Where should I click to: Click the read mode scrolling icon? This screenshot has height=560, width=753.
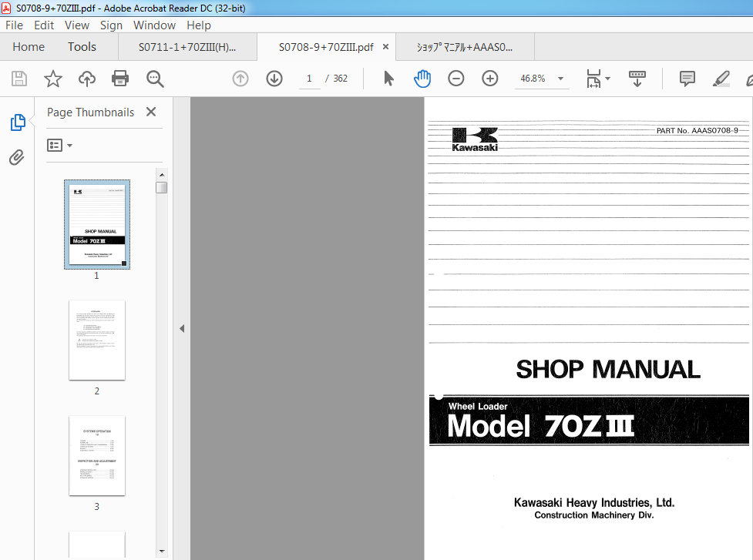[637, 79]
